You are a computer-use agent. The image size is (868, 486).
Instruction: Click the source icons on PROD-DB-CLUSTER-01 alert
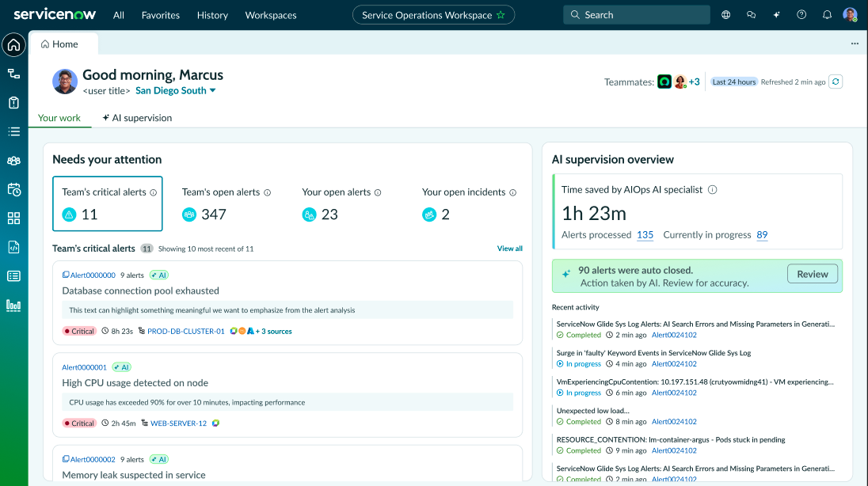tap(242, 331)
